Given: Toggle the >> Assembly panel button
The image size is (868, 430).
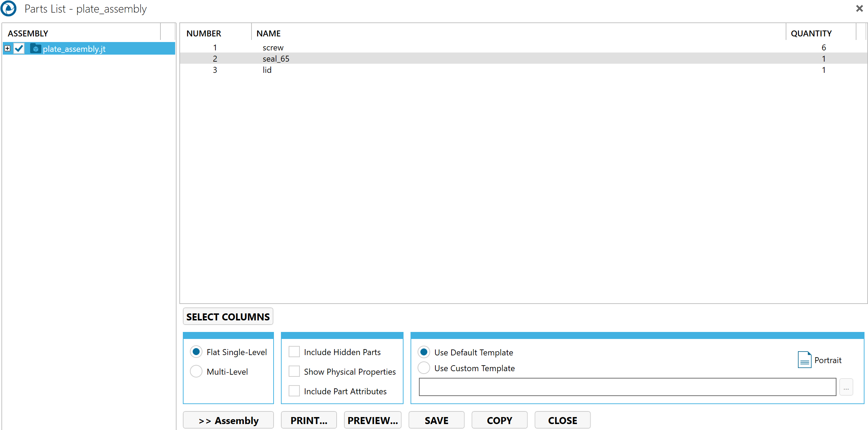Looking at the screenshot, I should 228,420.
